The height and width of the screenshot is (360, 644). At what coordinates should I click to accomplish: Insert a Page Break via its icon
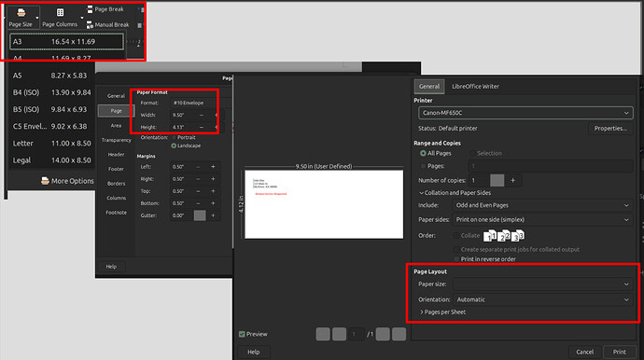[x=90, y=9]
